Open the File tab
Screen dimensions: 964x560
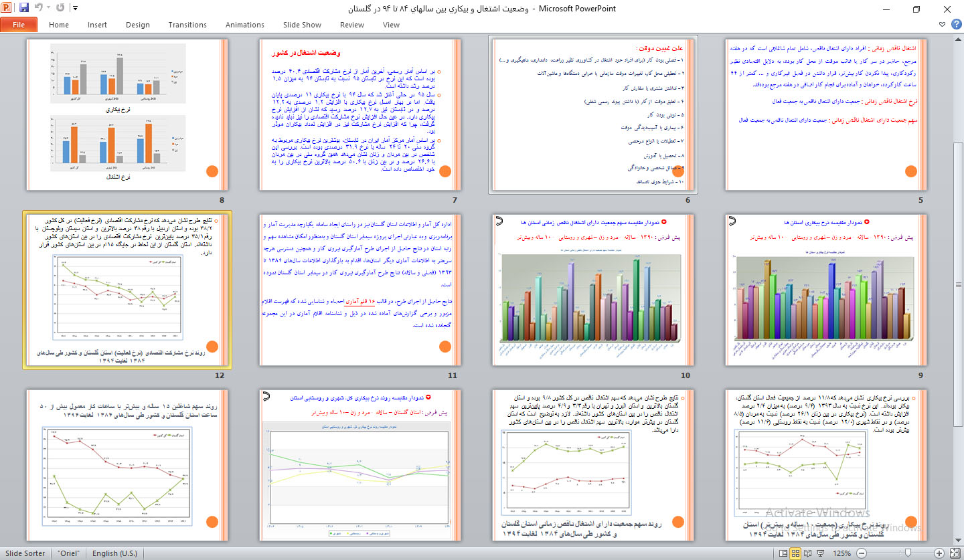[19, 25]
